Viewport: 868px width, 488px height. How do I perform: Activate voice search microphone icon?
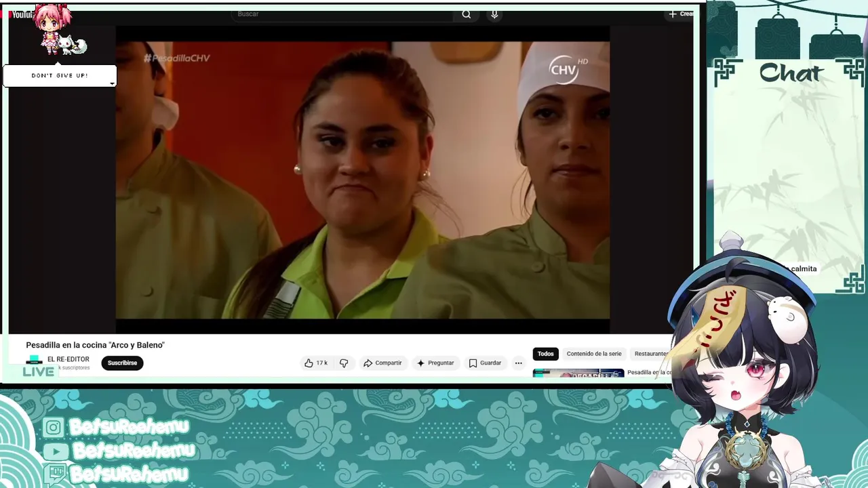click(x=494, y=14)
